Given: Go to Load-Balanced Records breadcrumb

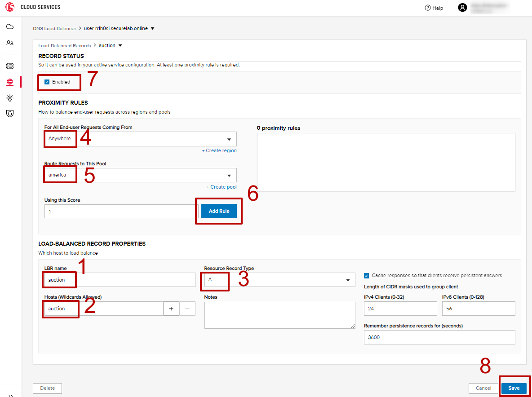Looking at the screenshot, I should click(64, 45).
